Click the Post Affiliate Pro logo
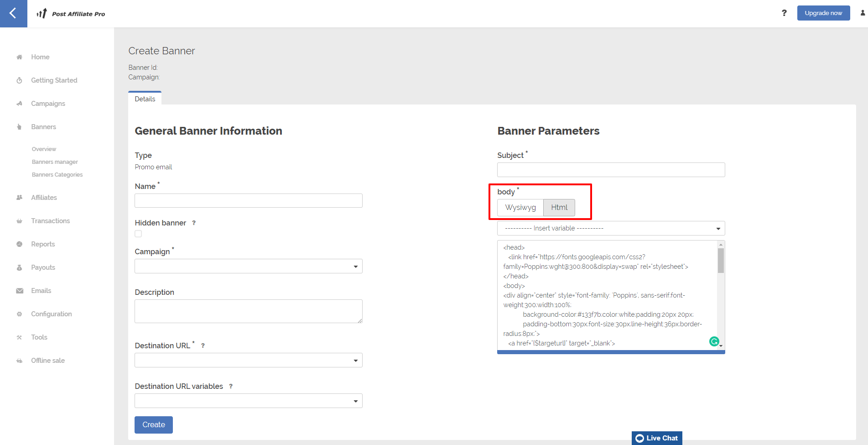The image size is (868, 445). click(71, 14)
